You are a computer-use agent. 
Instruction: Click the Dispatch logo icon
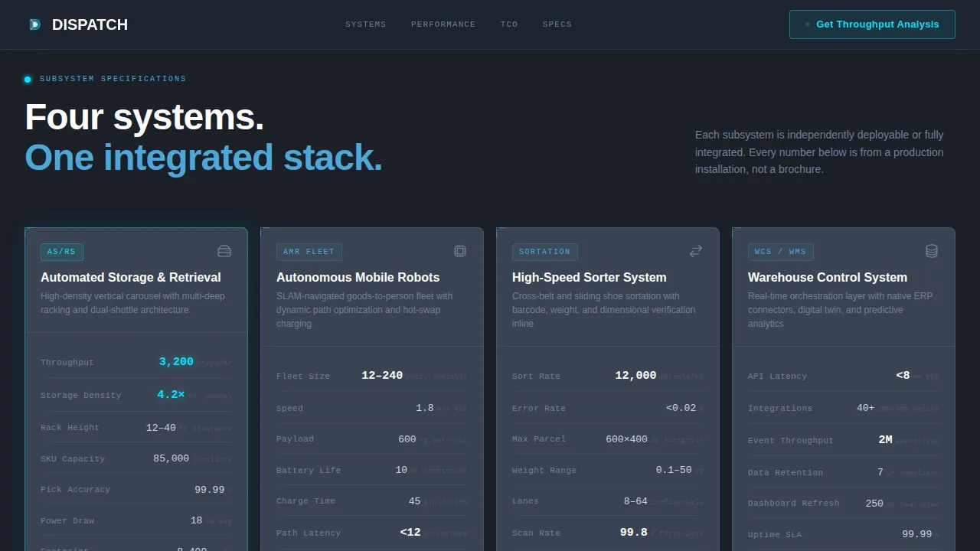point(34,24)
